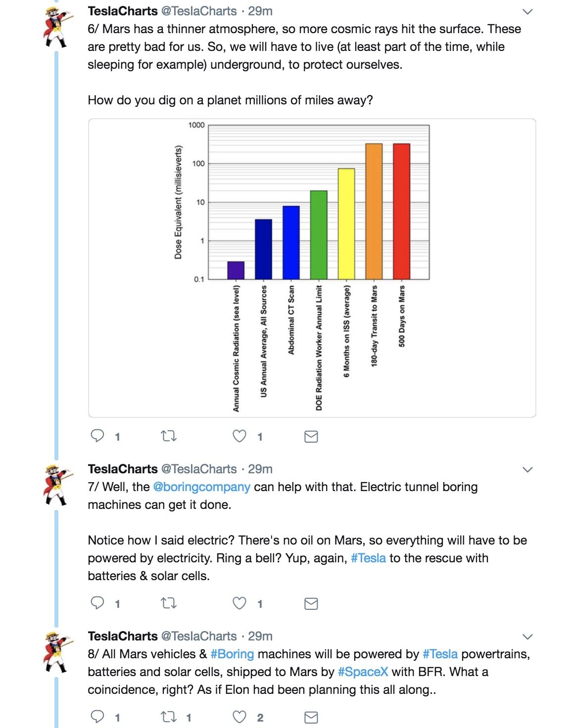
Task: Share tweet 7 via envelope icon
Action: [311, 603]
